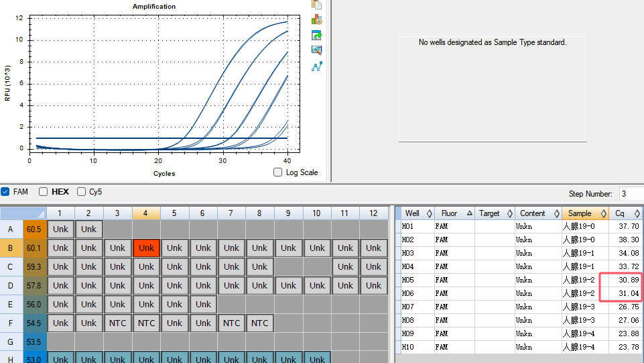This screenshot has width=644, height=363.
Task: Select NTC well F8 on the plate
Action: (260, 323)
